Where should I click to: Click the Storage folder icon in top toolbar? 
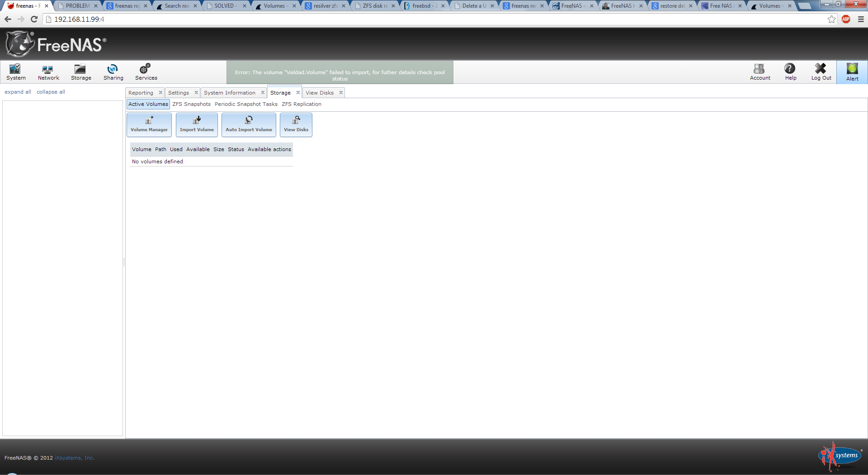point(81,72)
